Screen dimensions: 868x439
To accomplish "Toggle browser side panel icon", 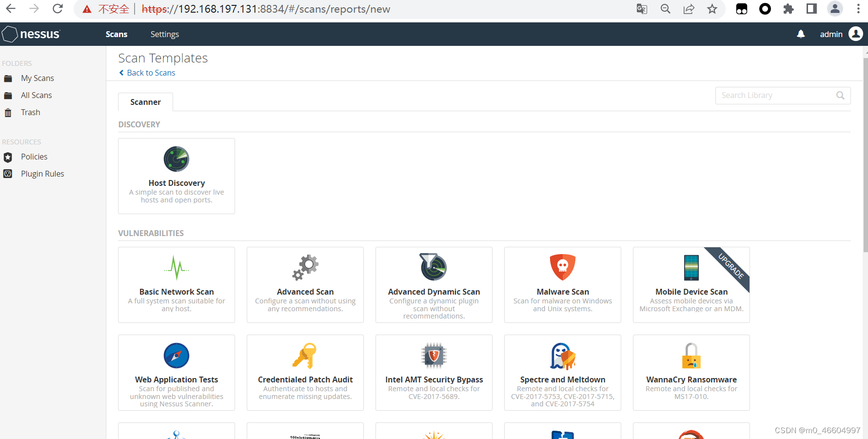I will tap(811, 9).
